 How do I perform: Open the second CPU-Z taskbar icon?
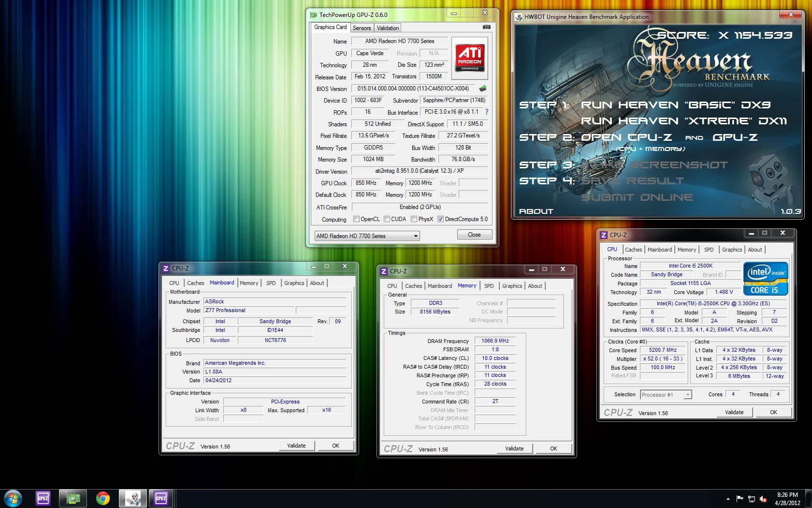point(161,498)
